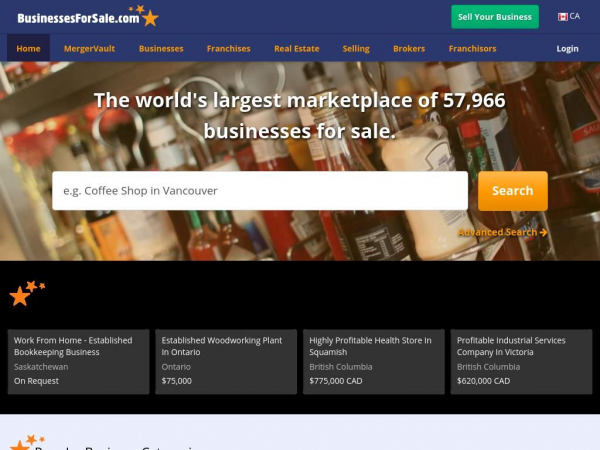The height and width of the screenshot is (450, 600).
Task: Click the $620,000 CAD price text
Action: coord(483,381)
